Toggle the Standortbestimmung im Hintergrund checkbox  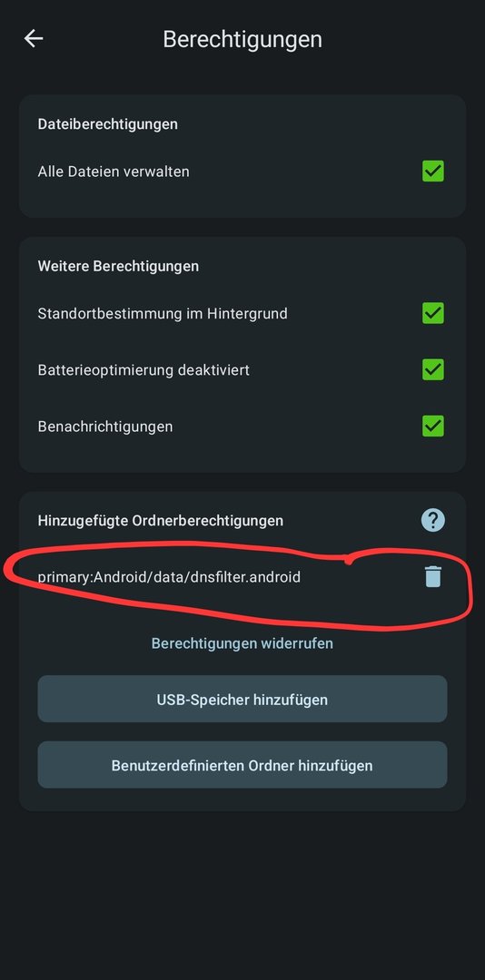[x=433, y=313]
